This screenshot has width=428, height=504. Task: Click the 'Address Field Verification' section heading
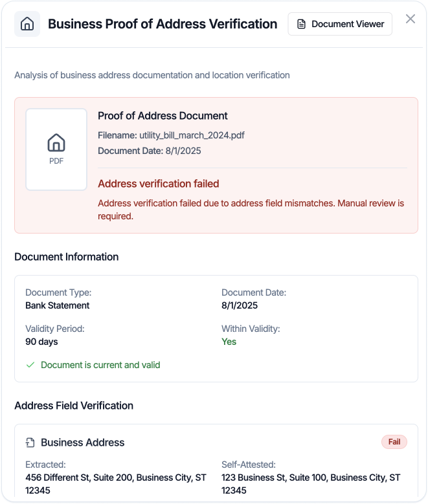pos(74,406)
